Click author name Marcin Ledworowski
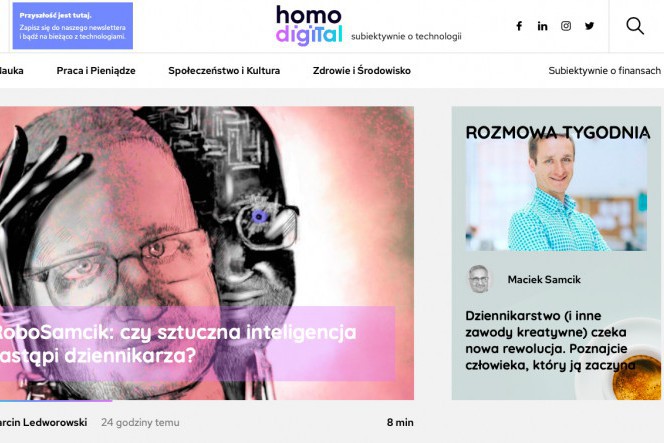This screenshot has width=664, height=443. point(44,422)
